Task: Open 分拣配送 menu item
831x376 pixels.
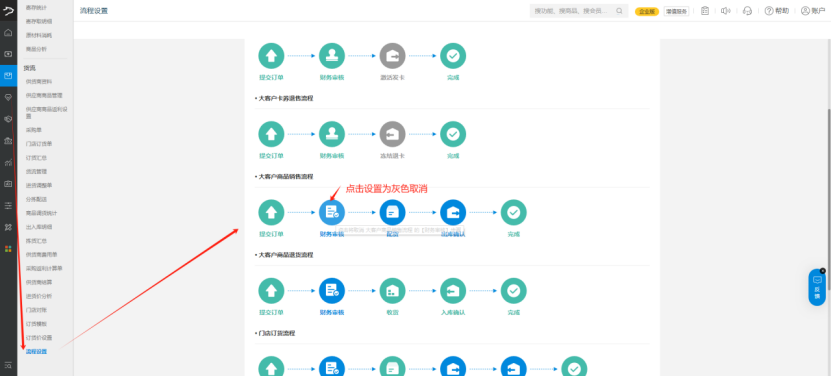Action: point(36,199)
